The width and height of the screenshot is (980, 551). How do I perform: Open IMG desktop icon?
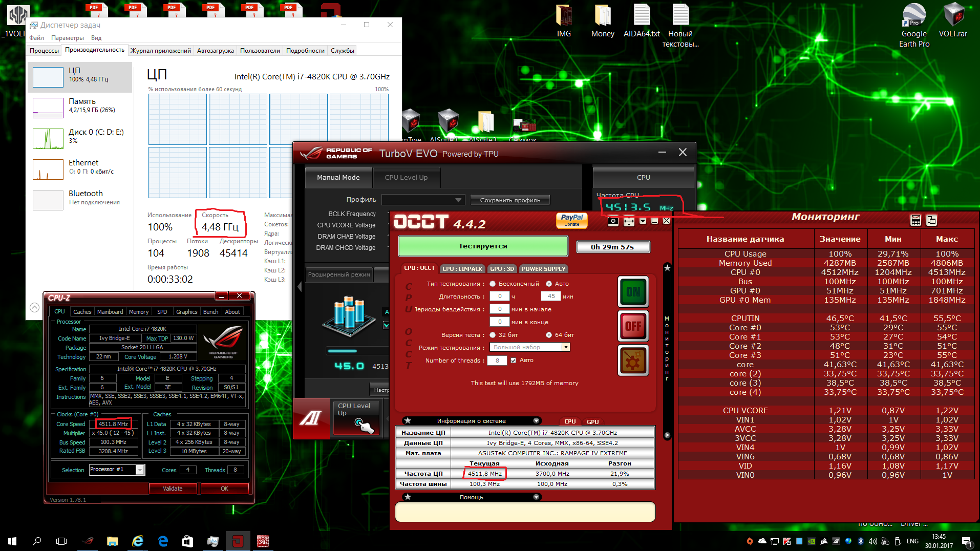(564, 21)
